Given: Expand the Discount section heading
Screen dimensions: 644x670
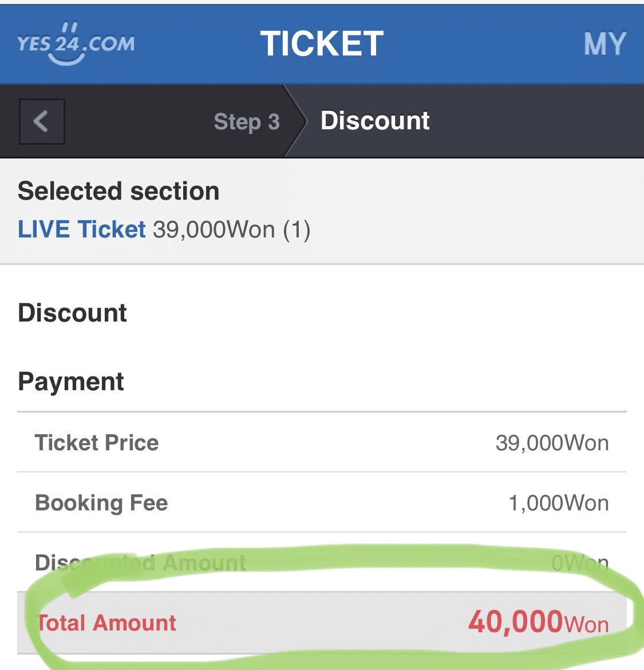Looking at the screenshot, I should pos(73,313).
